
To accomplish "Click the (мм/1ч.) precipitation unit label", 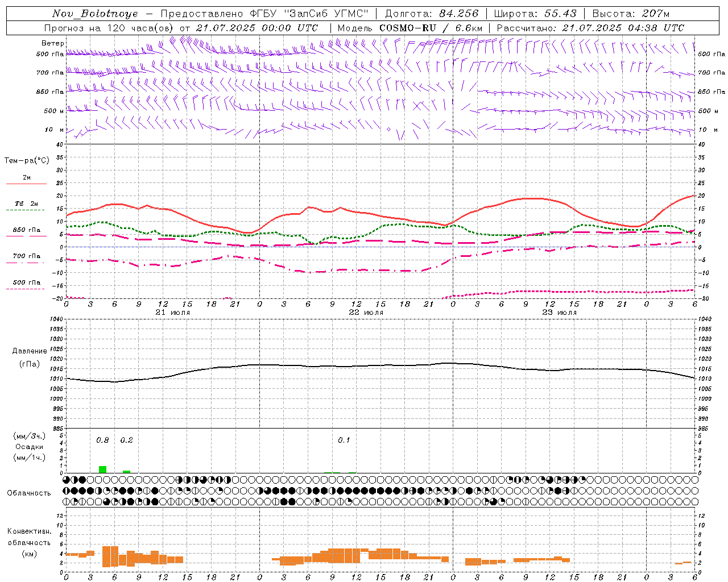I will click(x=30, y=458).
